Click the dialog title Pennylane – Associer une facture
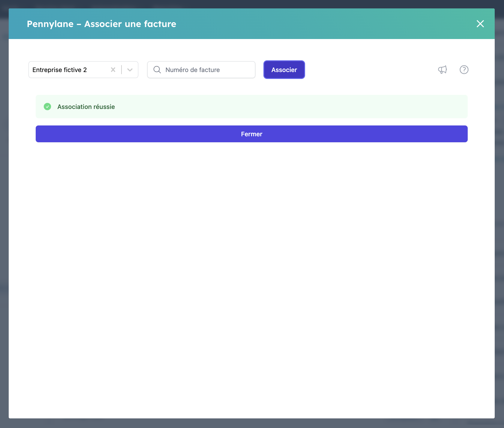The image size is (504, 428). pos(101,24)
